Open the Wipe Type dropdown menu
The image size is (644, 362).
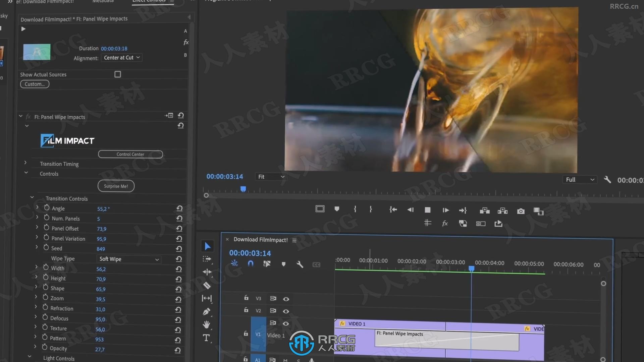pos(127,258)
